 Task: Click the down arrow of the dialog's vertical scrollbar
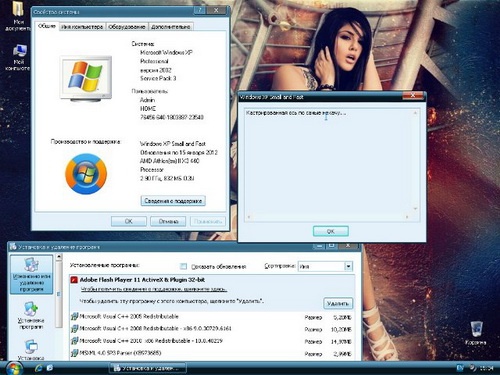coord(415,209)
